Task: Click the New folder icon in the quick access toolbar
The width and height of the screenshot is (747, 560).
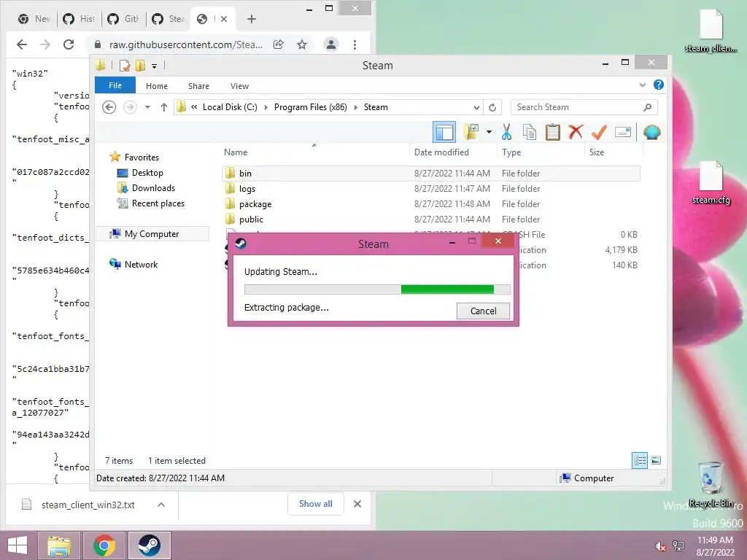Action: pyautogui.click(x=140, y=66)
